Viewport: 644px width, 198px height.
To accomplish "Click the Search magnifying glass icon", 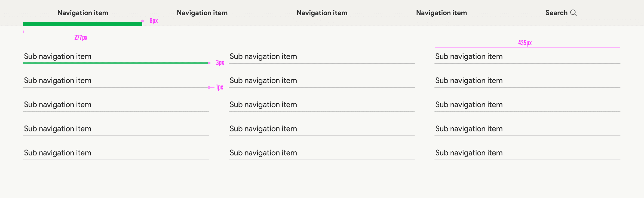I will (x=573, y=13).
